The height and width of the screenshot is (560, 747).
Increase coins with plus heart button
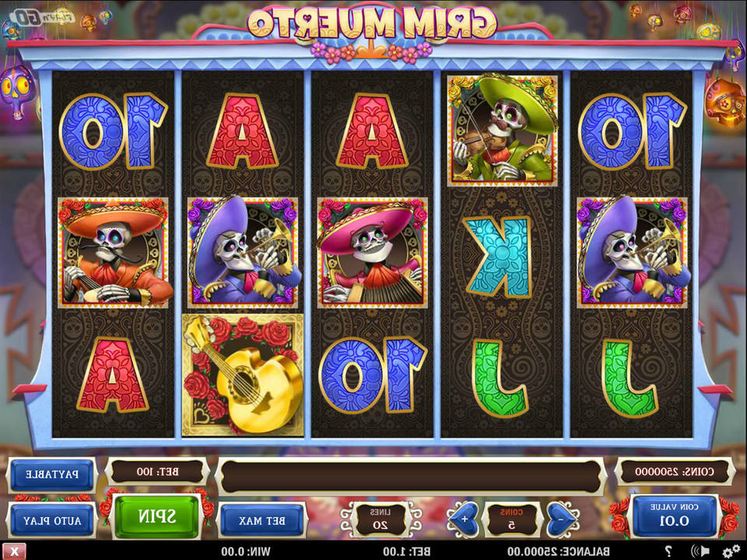464,519
